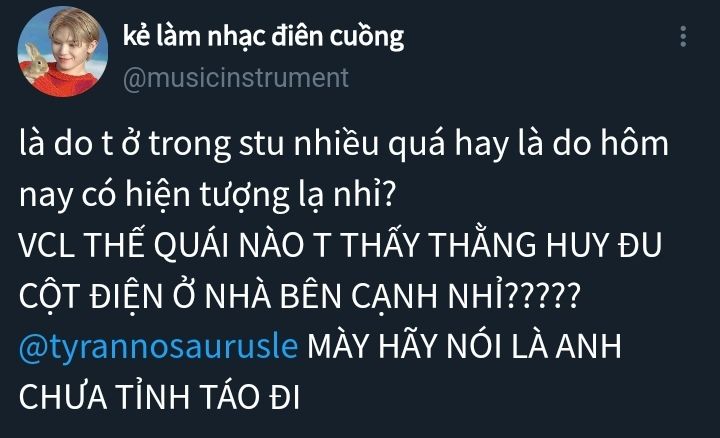The width and height of the screenshot is (720, 438).
Task: Click the last line 'CHƯA TỈNH TÁO ĐI'
Action: point(159,397)
